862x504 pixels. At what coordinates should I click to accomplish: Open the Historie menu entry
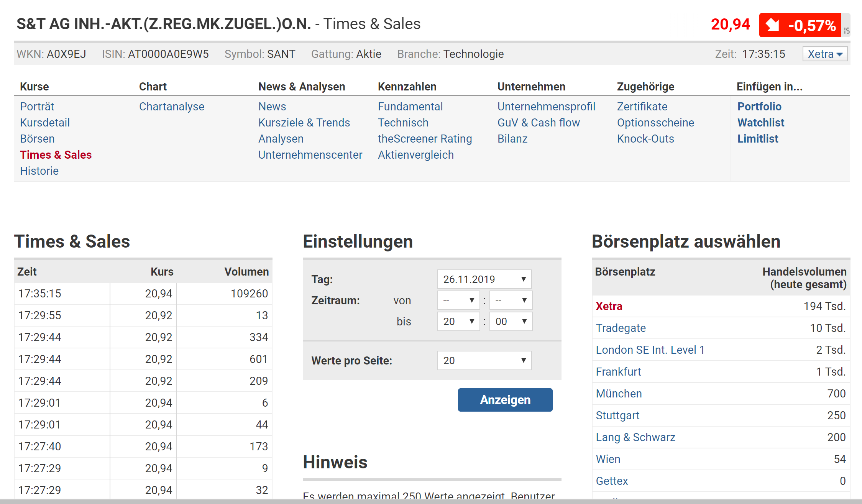39,171
